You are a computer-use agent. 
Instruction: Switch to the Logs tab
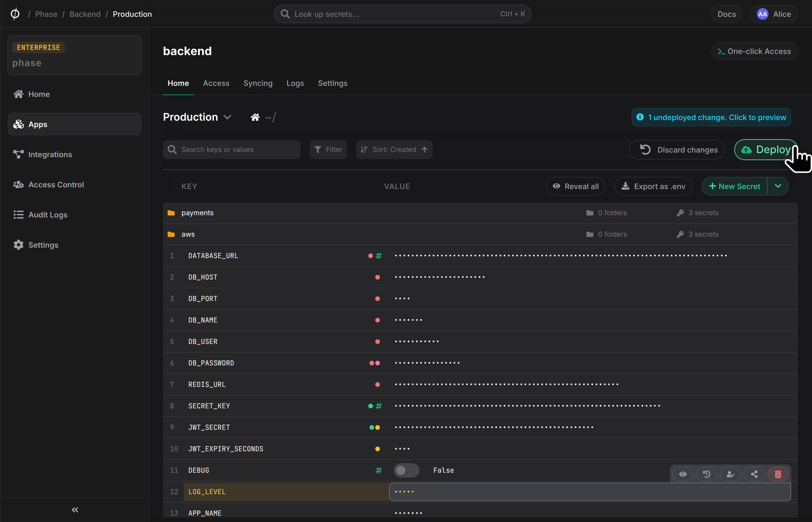295,83
